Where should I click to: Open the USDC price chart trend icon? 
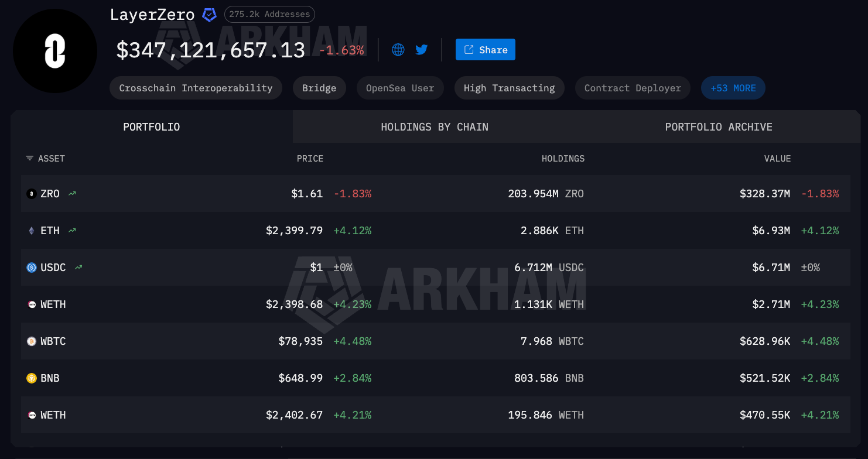[78, 268]
